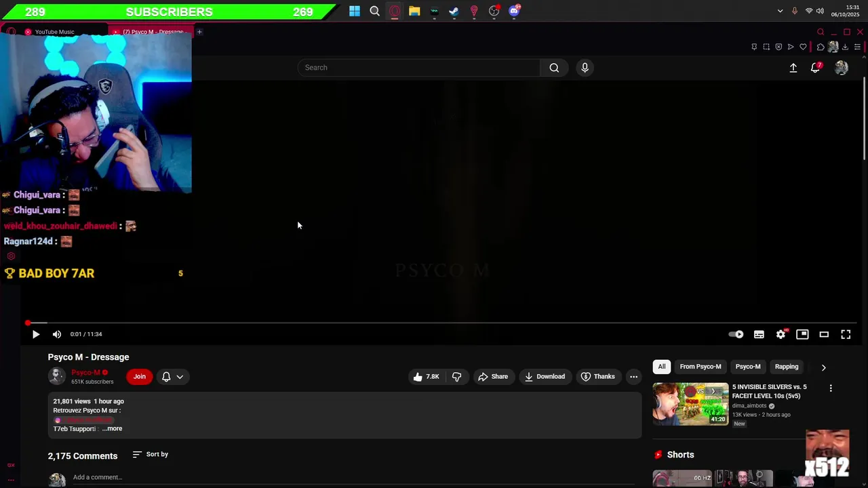This screenshot has height=488, width=868.
Task: Open Steam from taskbar
Action: click(454, 11)
